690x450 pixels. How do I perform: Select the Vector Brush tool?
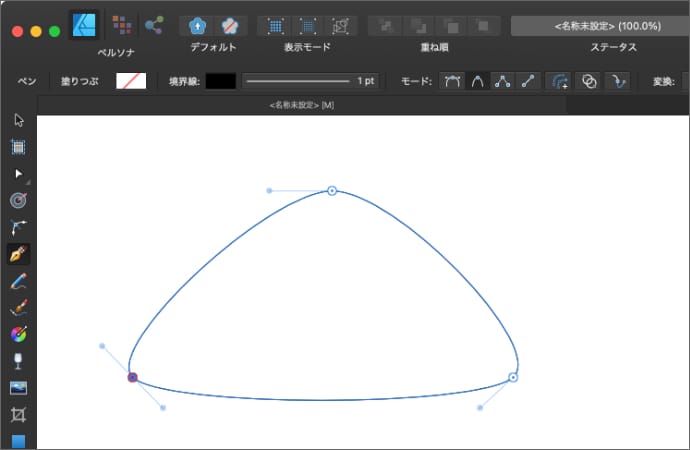click(x=18, y=308)
